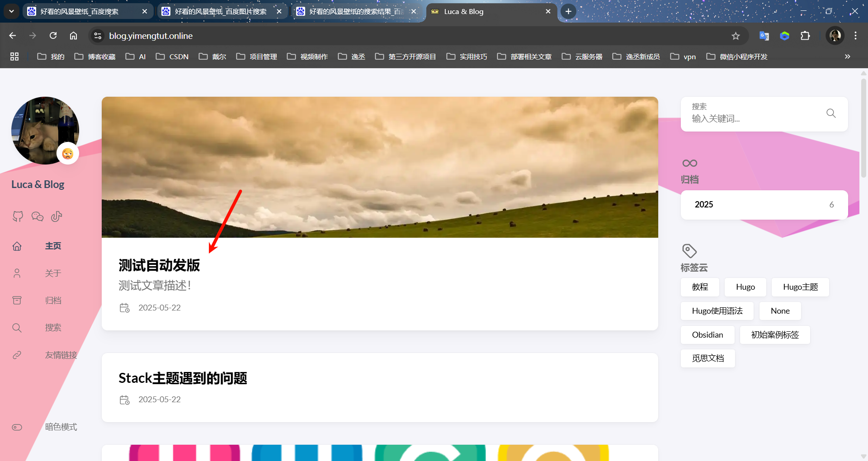Open the 友情链接 menu item

(x=61, y=355)
